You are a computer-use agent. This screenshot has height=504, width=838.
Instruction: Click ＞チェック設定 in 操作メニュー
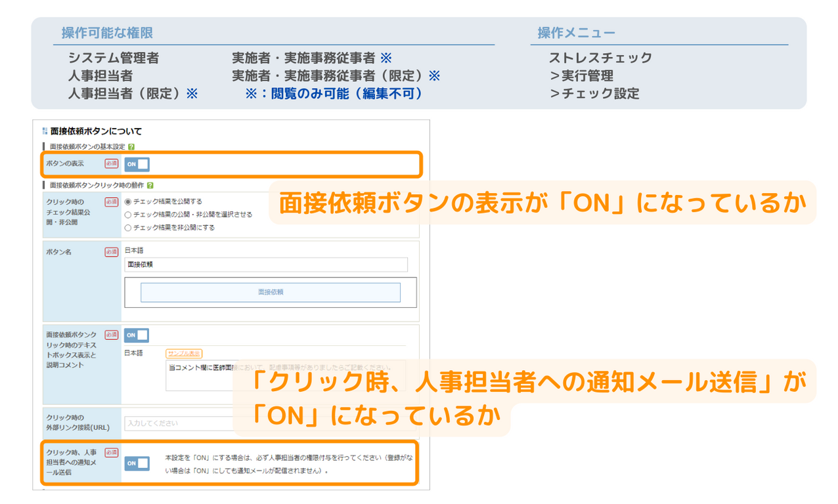tap(594, 93)
